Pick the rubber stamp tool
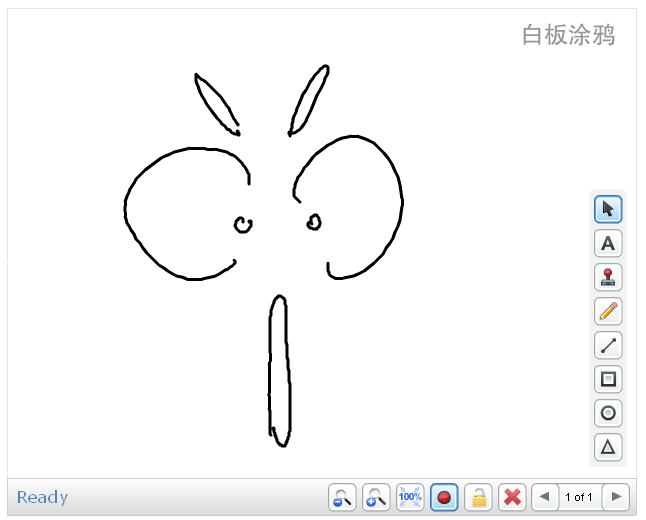The height and width of the screenshot is (520, 646). pyautogui.click(x=608, y=277)
